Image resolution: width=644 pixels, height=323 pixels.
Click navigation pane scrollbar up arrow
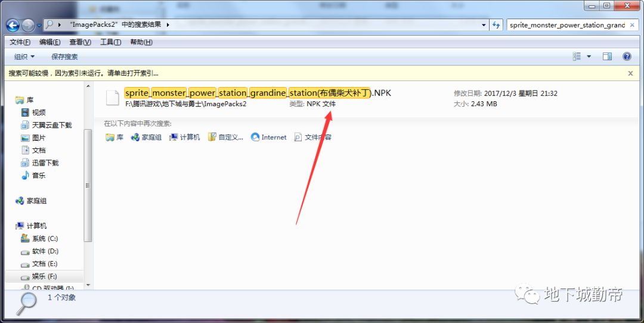pyautogui.click(x=88, y=86)
